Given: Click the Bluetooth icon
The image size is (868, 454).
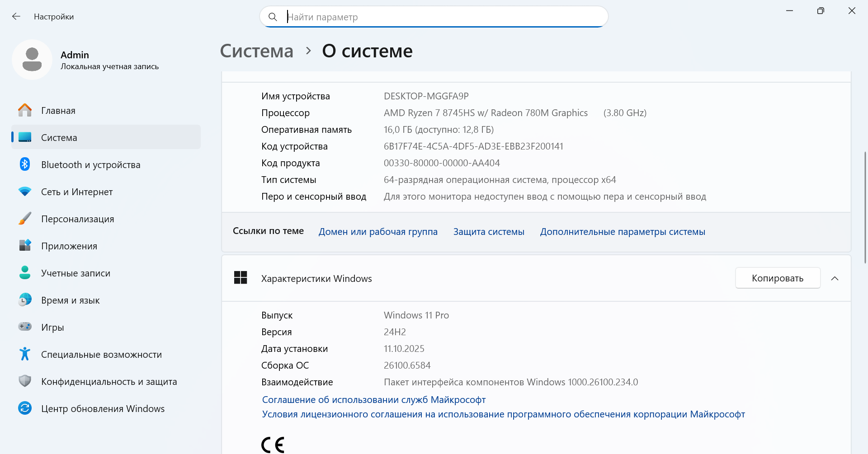Looking at the screenshot, I should [25, 164].
